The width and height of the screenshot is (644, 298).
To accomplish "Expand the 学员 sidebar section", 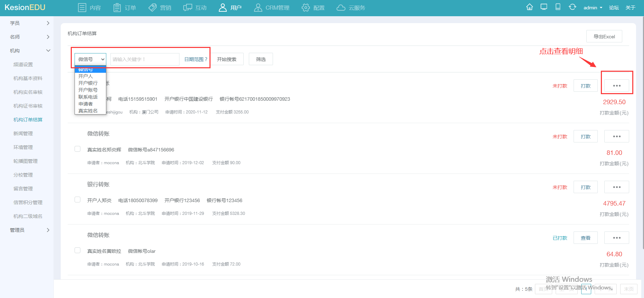I will [30, 23].
